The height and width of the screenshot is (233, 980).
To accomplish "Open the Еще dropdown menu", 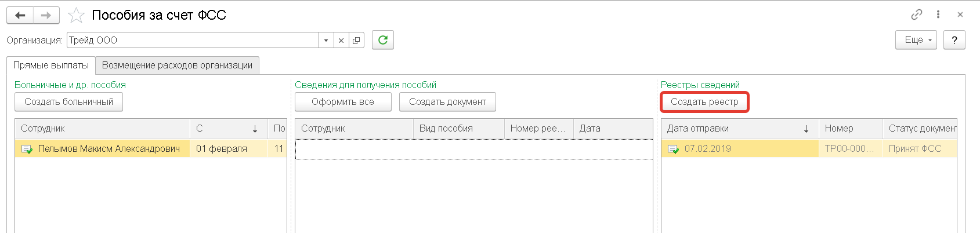I will click(916, 40).
